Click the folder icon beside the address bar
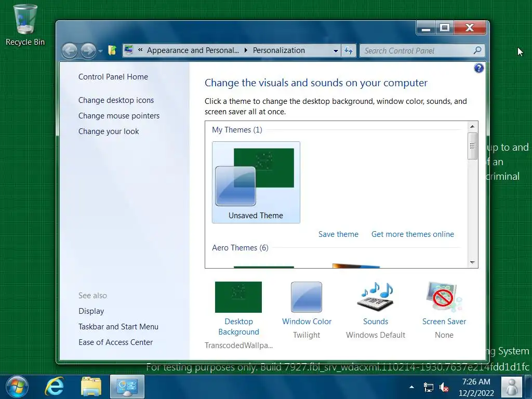Image resolution: width=532 pixels, height=399 pixels. (112, 50)
